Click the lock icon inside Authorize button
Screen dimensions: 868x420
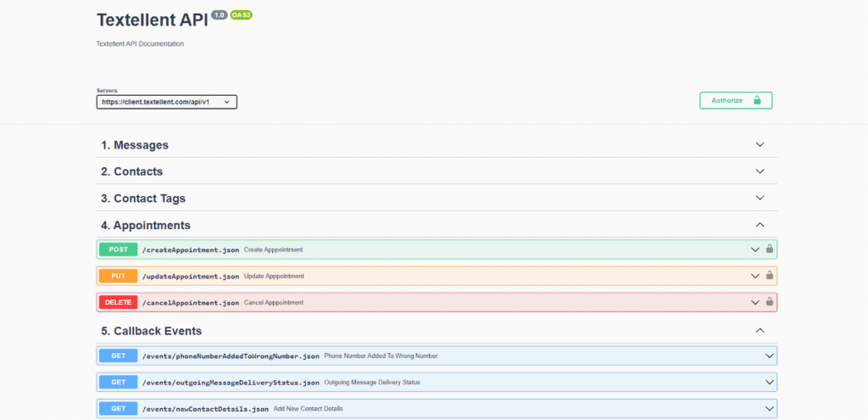[757, 100]
